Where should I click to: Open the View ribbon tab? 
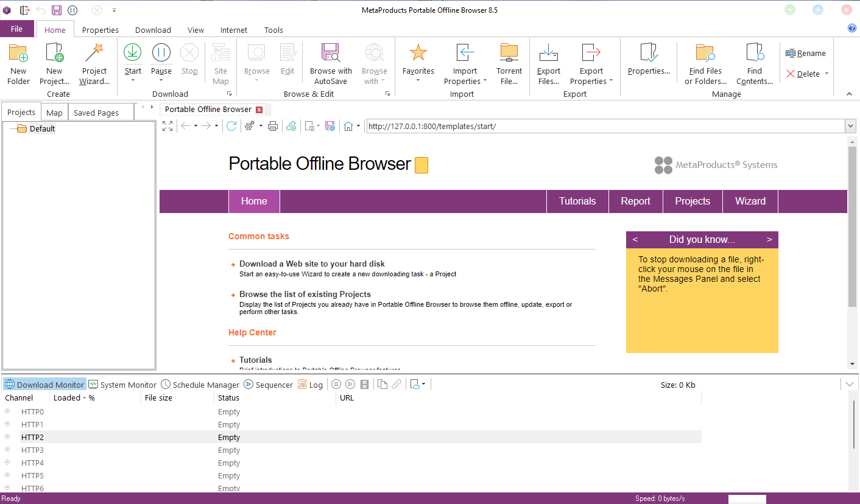(196, 30)
